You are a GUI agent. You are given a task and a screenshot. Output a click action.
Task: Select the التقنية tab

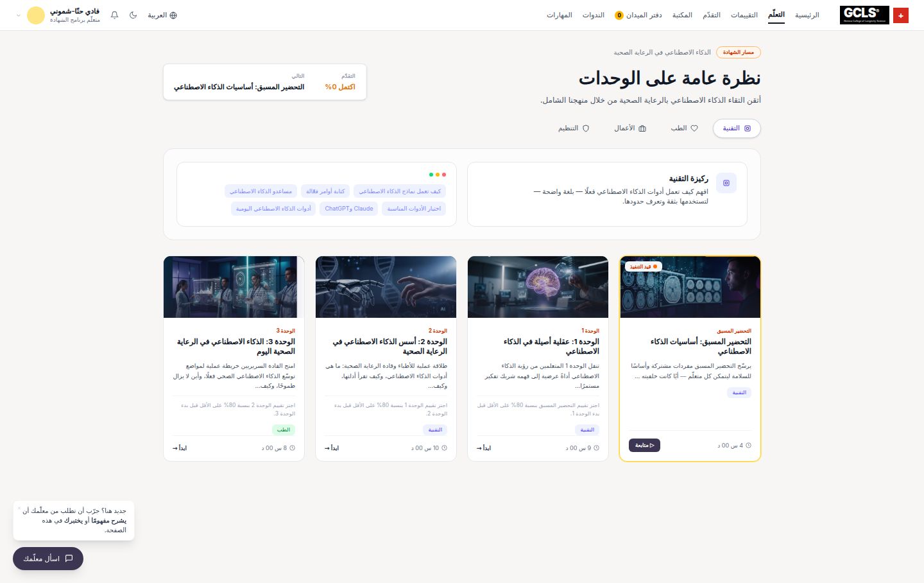(737, 128)
